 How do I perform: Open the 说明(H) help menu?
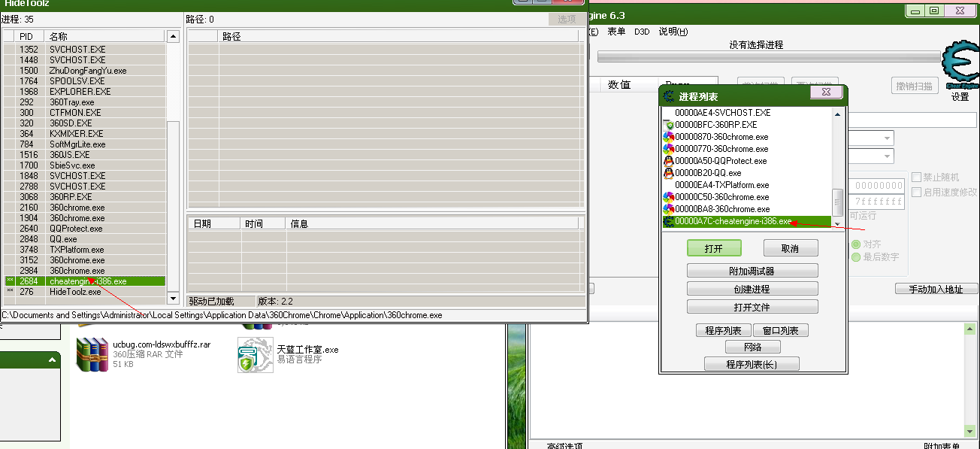(x=673, y=32)
